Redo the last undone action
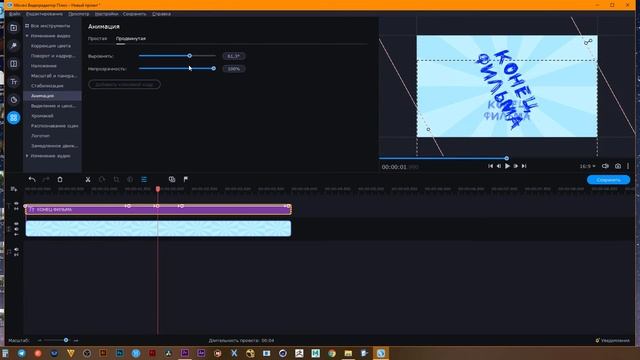Screen dimensions: 640x360 tap(46, 180)
